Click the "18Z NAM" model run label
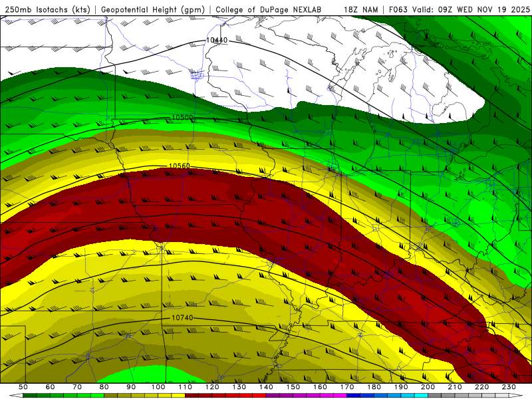Screen dimensions: 532x399 point(360,10)
